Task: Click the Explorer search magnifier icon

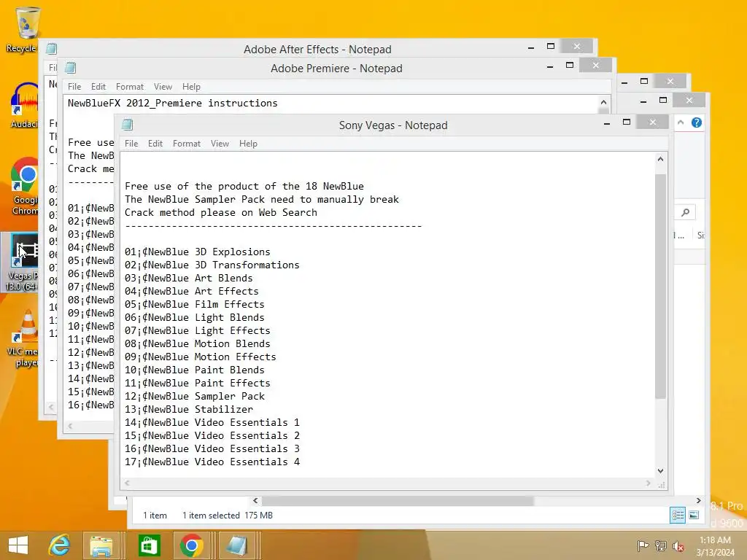Action: click(x=686, y=212)
